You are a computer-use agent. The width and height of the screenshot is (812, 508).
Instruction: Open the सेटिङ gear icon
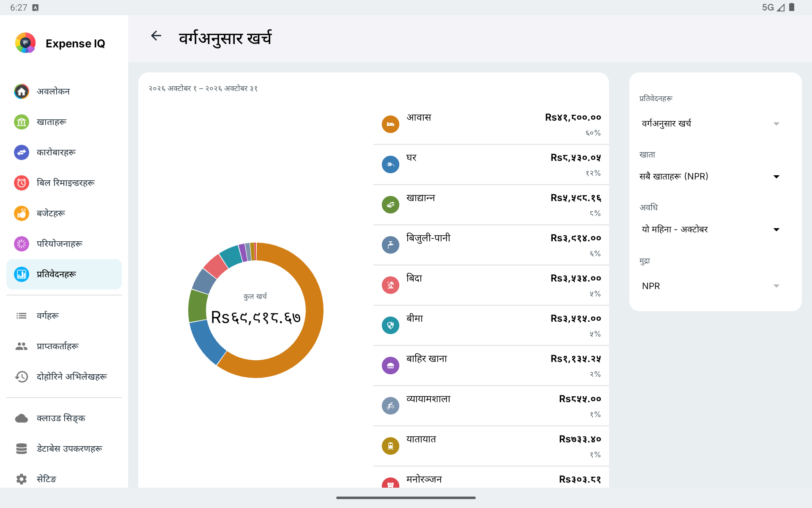coord(22,479)
